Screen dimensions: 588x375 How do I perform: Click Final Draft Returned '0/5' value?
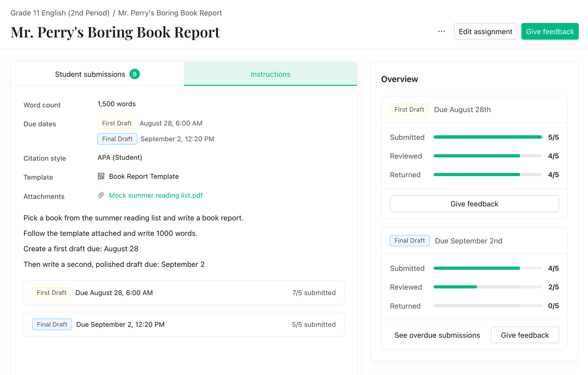point(553,306)
